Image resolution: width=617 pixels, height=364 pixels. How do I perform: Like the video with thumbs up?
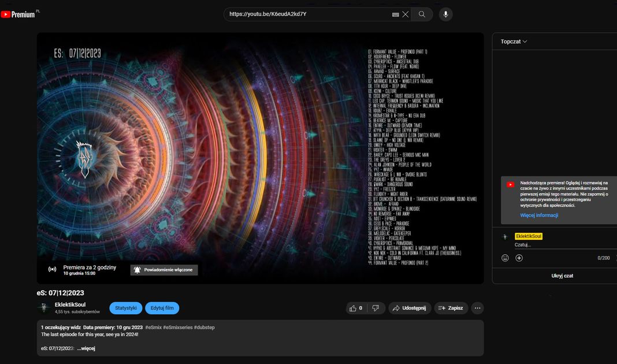pyautogui.click(x=355, y=308)
